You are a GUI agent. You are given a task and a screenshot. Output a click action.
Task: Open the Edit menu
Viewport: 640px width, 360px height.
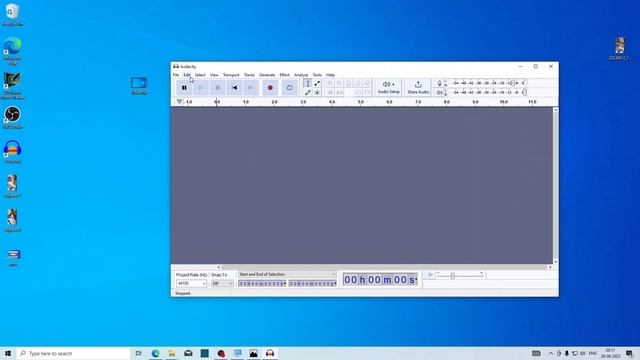point(187,75)
